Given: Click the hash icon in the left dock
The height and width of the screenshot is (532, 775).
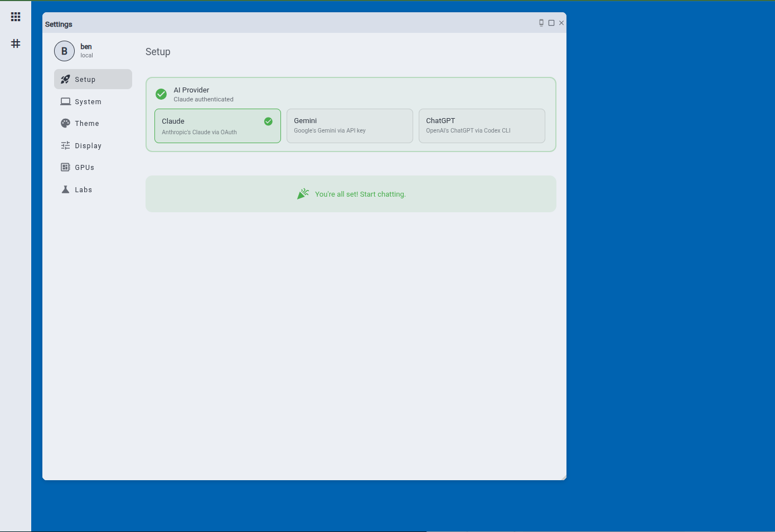Looking at the screenshot, I should pos(16,43).
